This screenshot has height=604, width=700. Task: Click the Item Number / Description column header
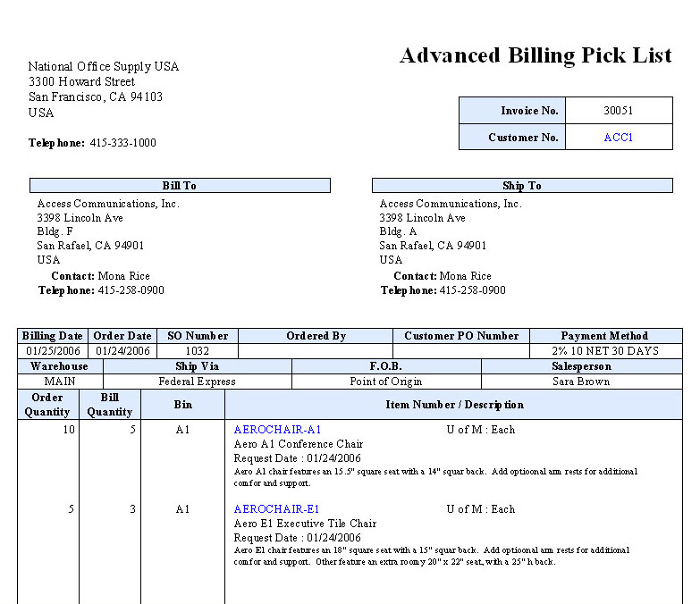(454, 405)
